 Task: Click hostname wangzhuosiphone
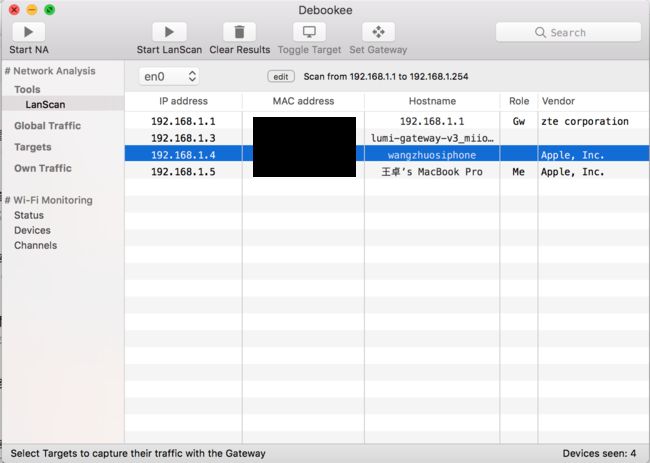coord(432,155)
